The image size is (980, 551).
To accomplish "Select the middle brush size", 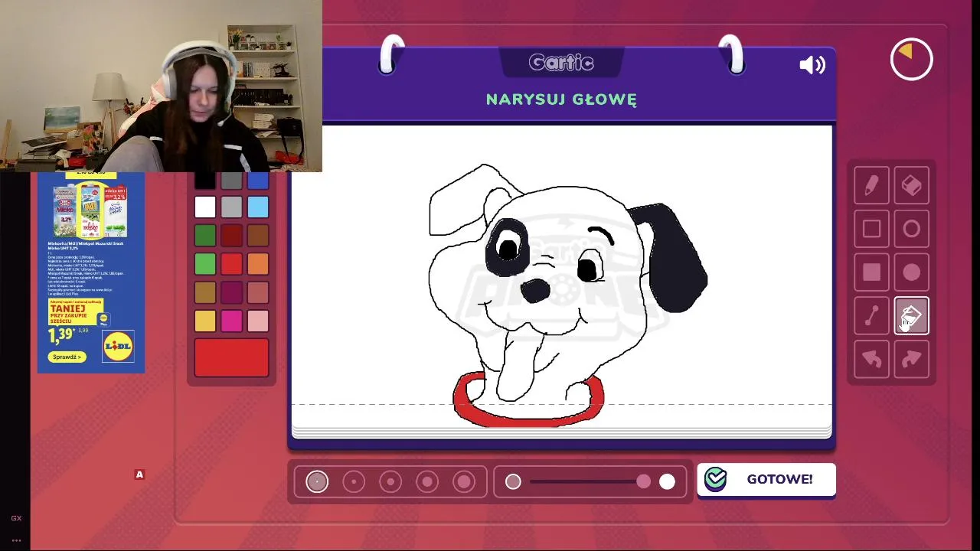I will click(x=390, y=481).
